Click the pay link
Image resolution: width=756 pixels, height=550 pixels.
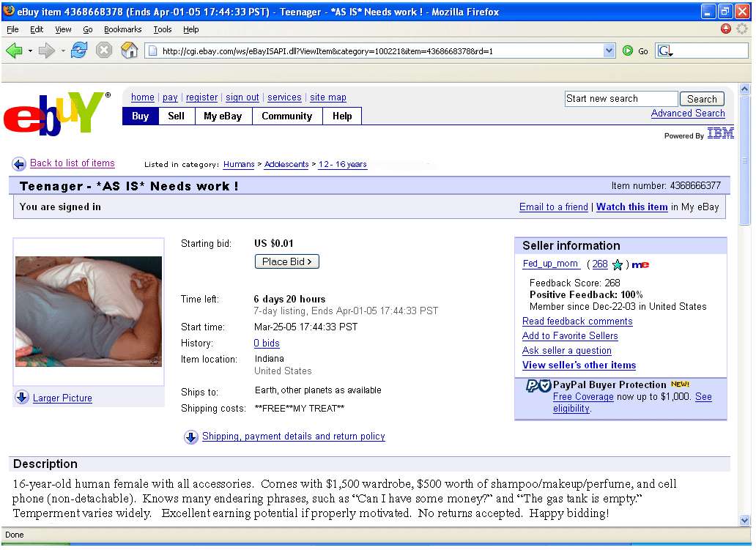pyautogui.click(x=170, y=97)
